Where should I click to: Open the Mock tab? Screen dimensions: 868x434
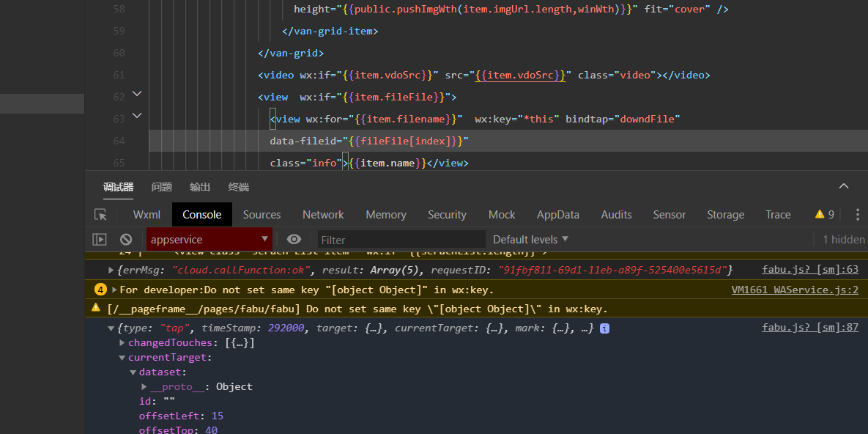(502, 215)
